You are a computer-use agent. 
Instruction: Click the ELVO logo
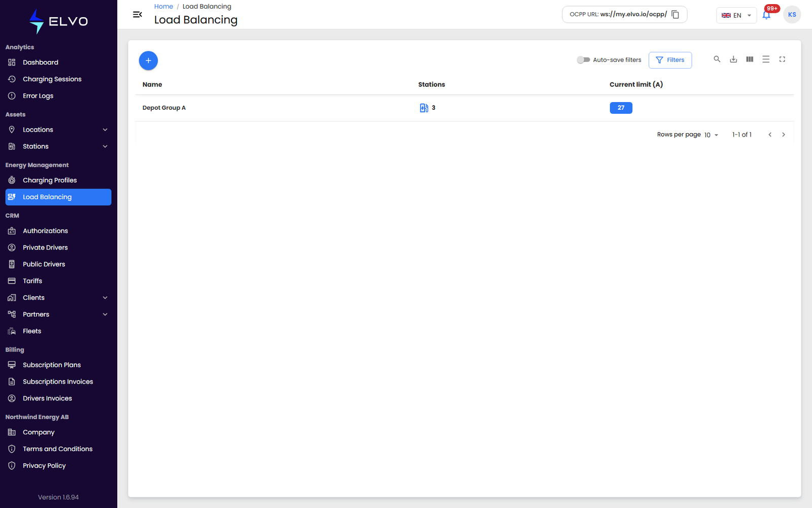tap(58, 21)
